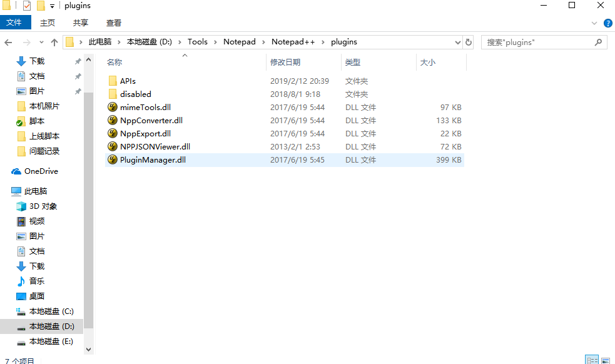This screenshot has height=364, width=615.
Task: Sort by the 类型 column header
Action: point(353,63)
